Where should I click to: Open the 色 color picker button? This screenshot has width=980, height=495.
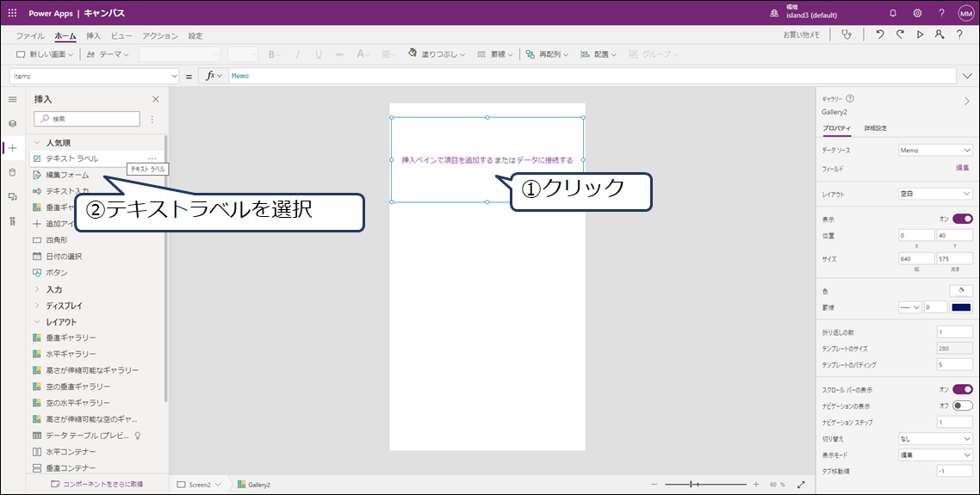click(x=961, y=291)
